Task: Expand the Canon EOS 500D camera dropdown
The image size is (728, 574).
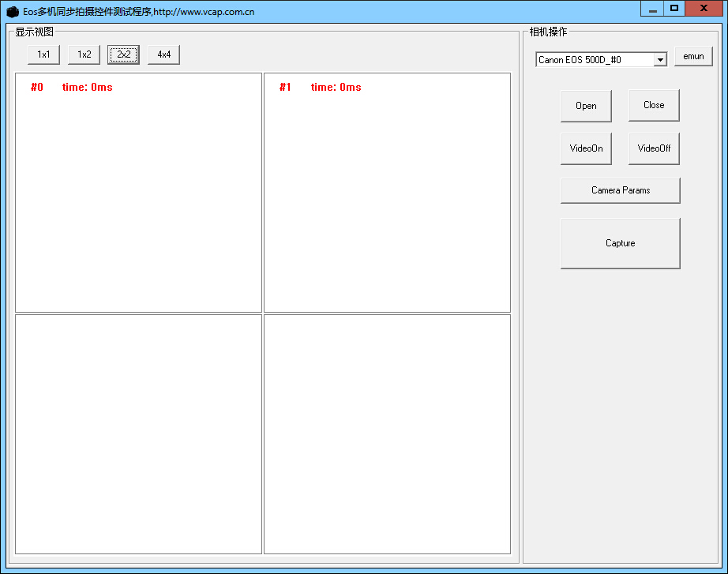Action: [660, 59]
